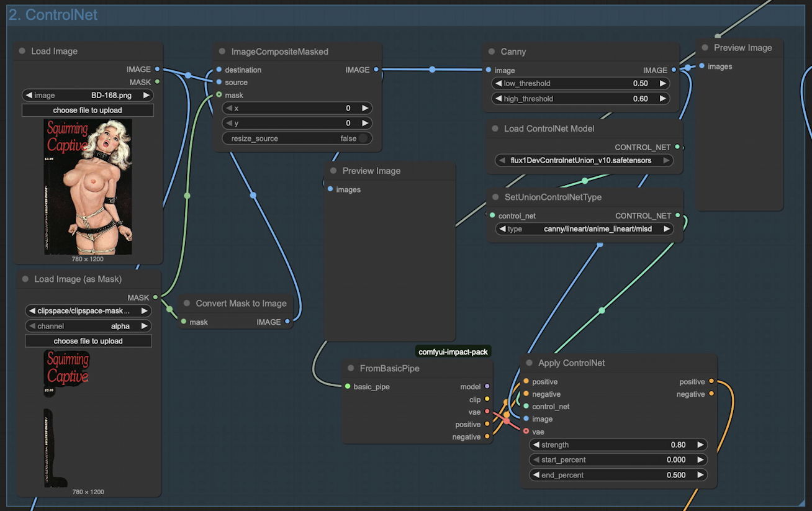Collapse the FromBasicPipe node title dot
This screenshot has height=511, width=812.
(351, 369)
